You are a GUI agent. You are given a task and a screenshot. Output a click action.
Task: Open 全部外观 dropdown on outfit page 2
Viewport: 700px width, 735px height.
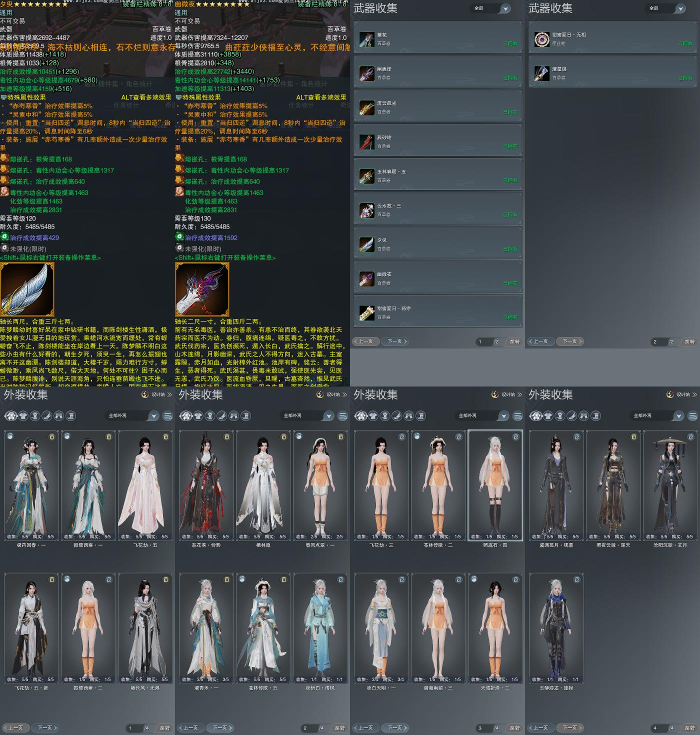point(307,416)
